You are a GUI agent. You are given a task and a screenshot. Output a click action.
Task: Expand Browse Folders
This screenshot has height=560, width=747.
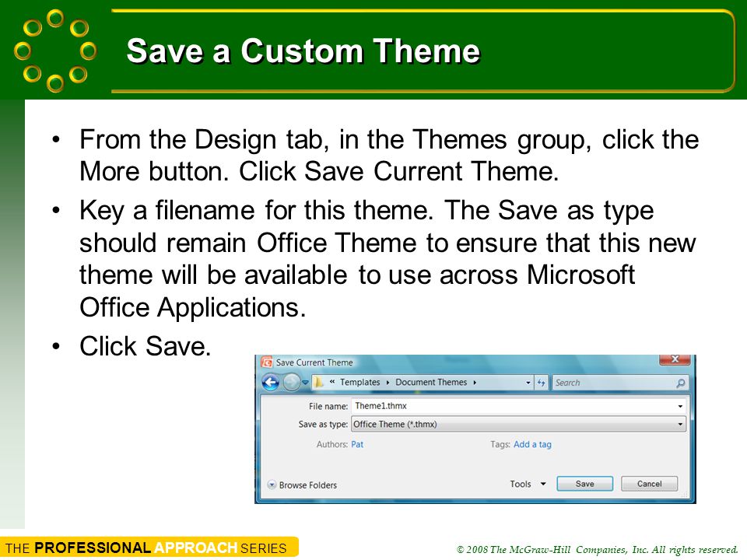click(303, 485)
